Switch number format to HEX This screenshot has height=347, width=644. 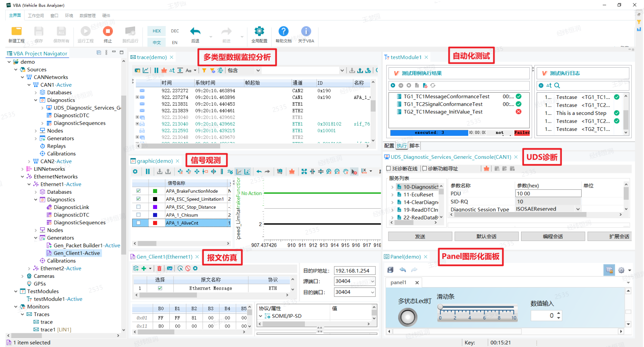[x=157, y=31]
